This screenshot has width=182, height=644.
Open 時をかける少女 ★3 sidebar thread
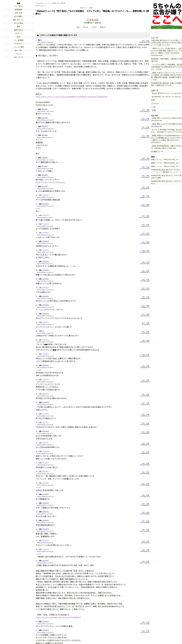pyautogui.click(x=165, y=163)
